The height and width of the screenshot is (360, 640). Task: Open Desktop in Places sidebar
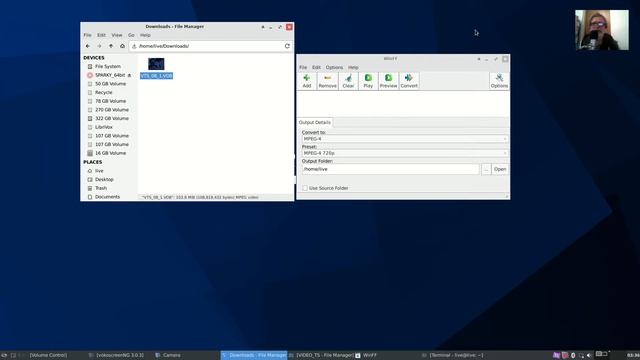tap(104, 180)
